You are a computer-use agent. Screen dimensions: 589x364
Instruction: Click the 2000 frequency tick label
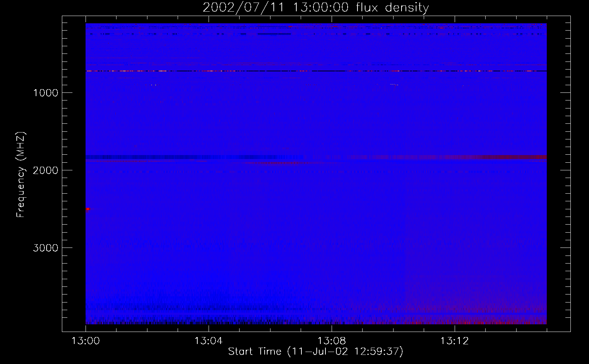click(x=46, y=170)
